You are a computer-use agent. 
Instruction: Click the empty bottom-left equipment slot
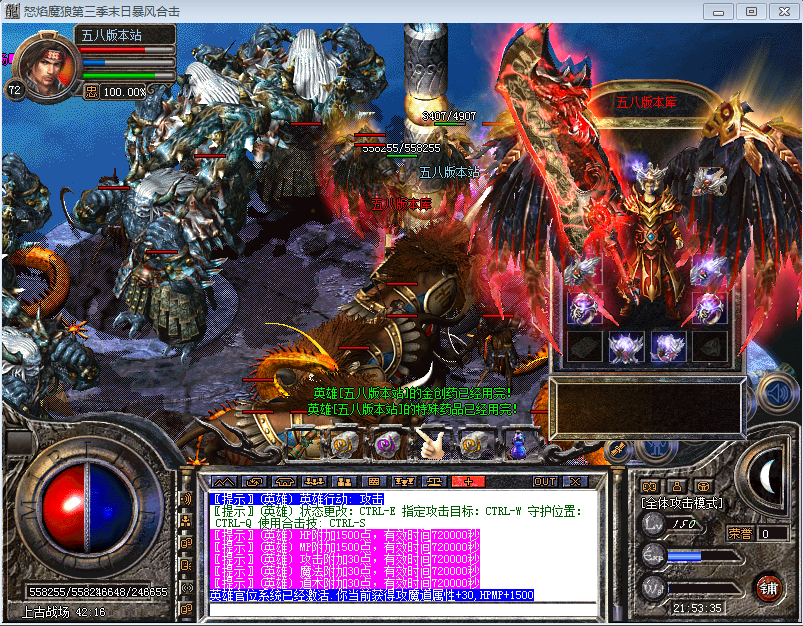[584, 347]
